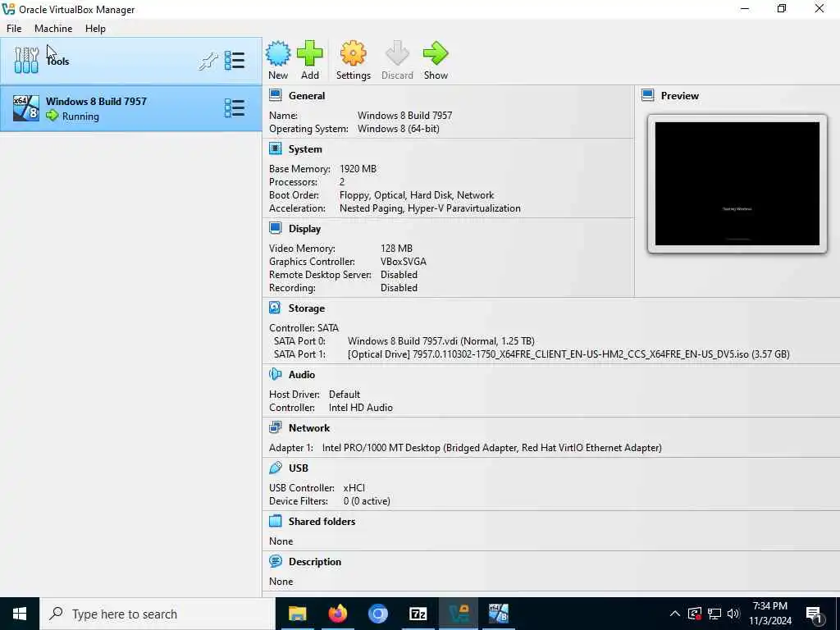840x630 pixels.
Task: Click the Preview panel header icon
Action: (648, 95)
